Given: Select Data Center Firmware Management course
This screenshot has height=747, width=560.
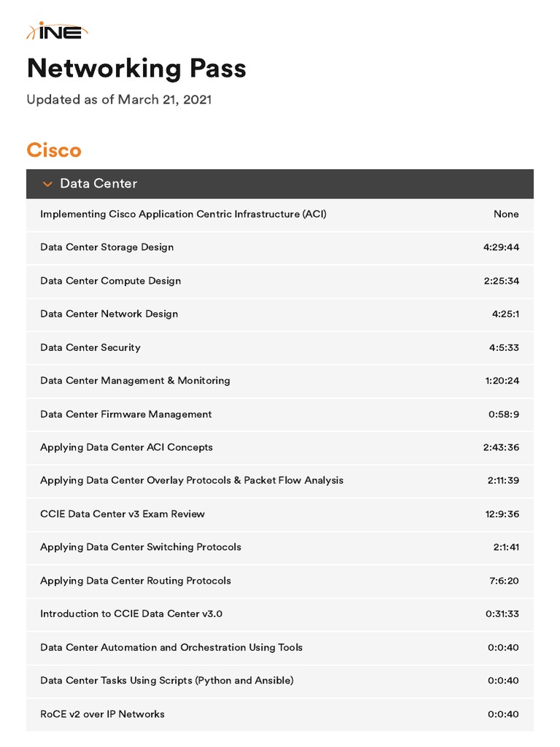Looking at the screenshot, I should [x=126, y=414].
